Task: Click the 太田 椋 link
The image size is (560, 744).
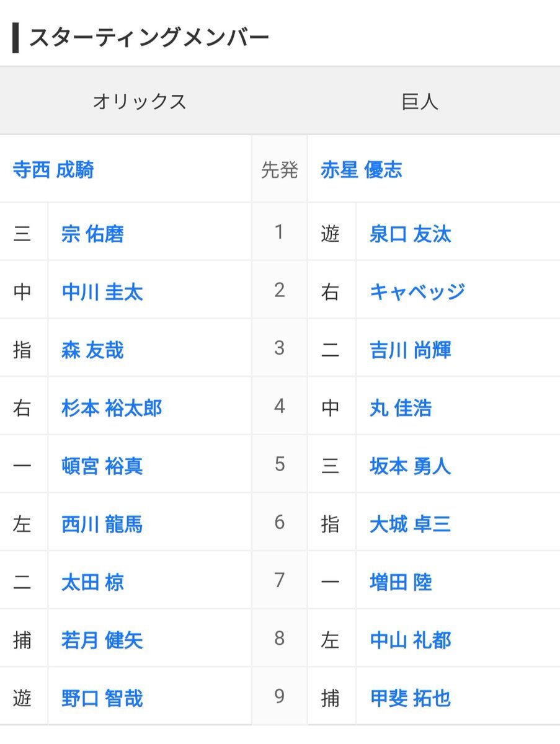Action: point(92,582)
